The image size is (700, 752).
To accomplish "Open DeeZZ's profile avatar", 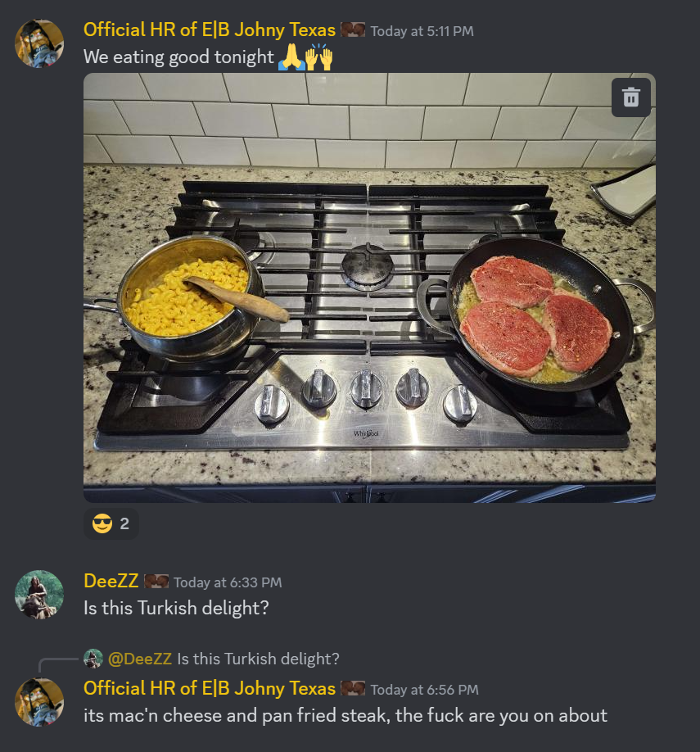I will (x=39, y=594).
